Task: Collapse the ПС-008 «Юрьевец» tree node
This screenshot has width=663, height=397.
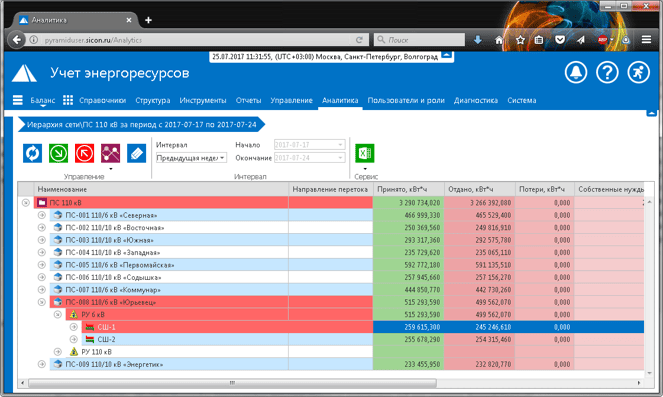Action: pyautogui.click(x=41, y=302)
